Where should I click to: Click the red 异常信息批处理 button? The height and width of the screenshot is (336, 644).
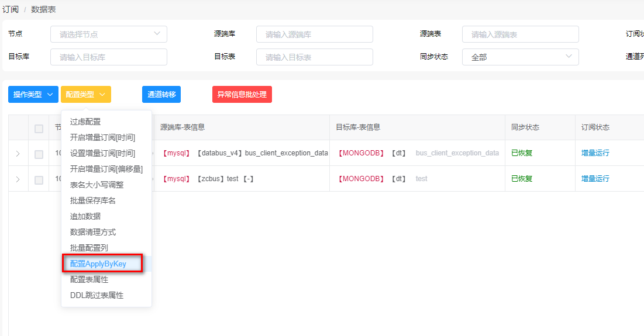tap(242, 95)
